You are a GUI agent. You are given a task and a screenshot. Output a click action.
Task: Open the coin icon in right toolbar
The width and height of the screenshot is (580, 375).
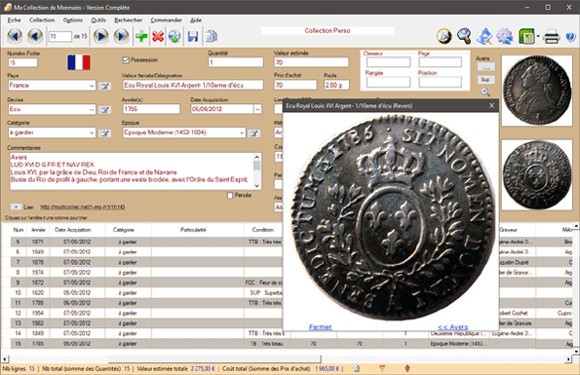point(444,36)
